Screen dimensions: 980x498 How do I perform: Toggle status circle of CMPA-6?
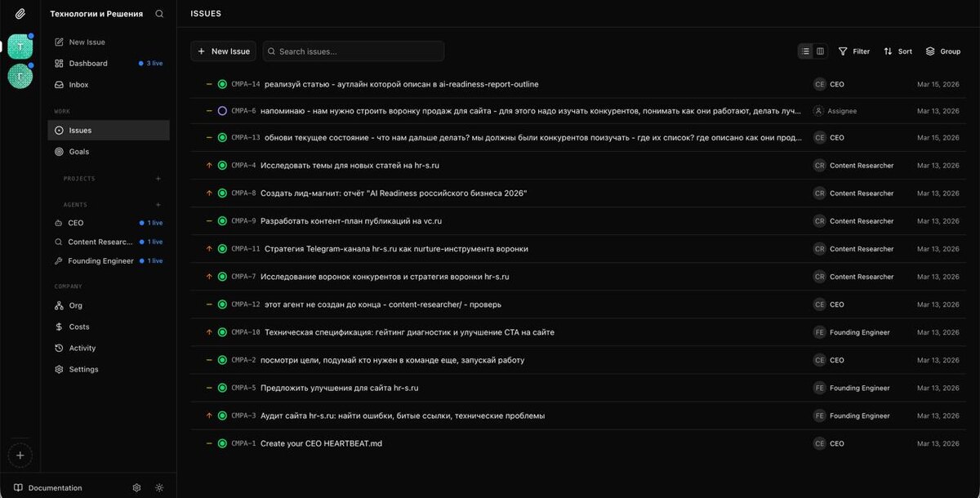click(222, 110)
